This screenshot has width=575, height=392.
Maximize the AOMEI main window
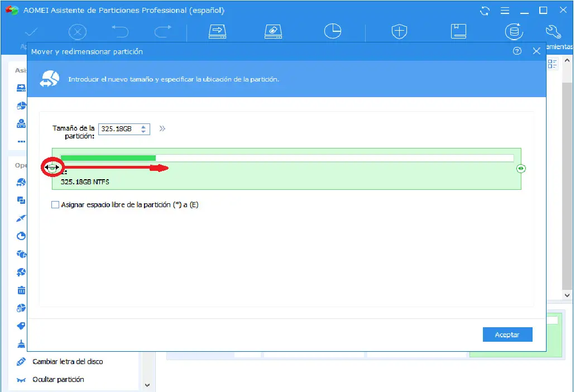pos(543,11)
